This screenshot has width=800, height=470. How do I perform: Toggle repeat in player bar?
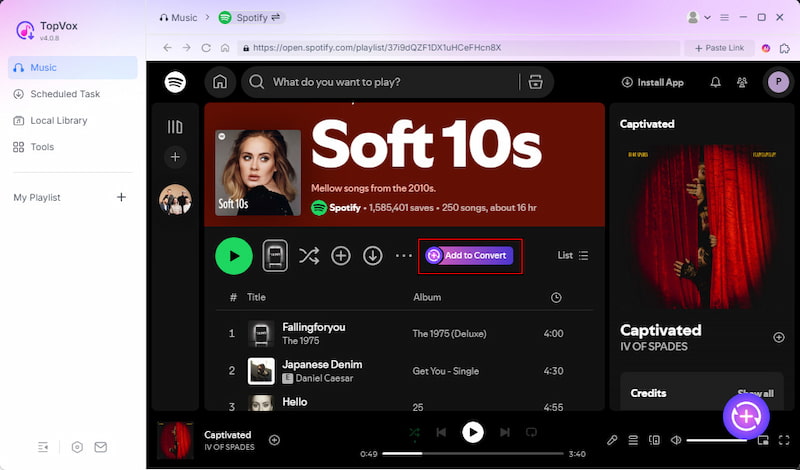pyautogui.click(x=531, y=433)
